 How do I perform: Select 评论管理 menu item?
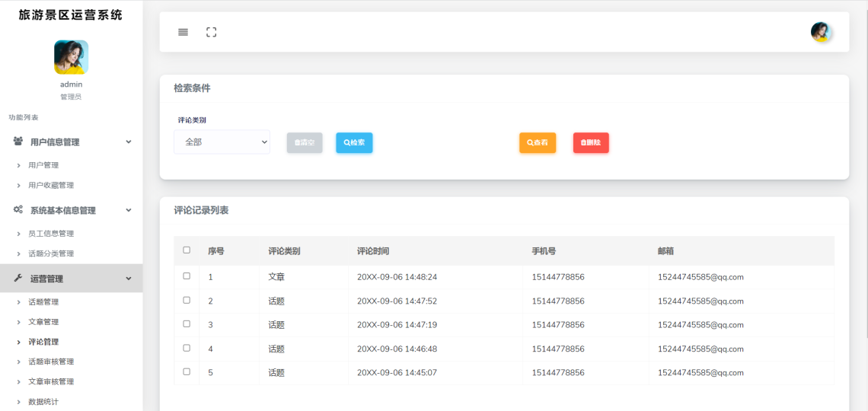point(43,342)
